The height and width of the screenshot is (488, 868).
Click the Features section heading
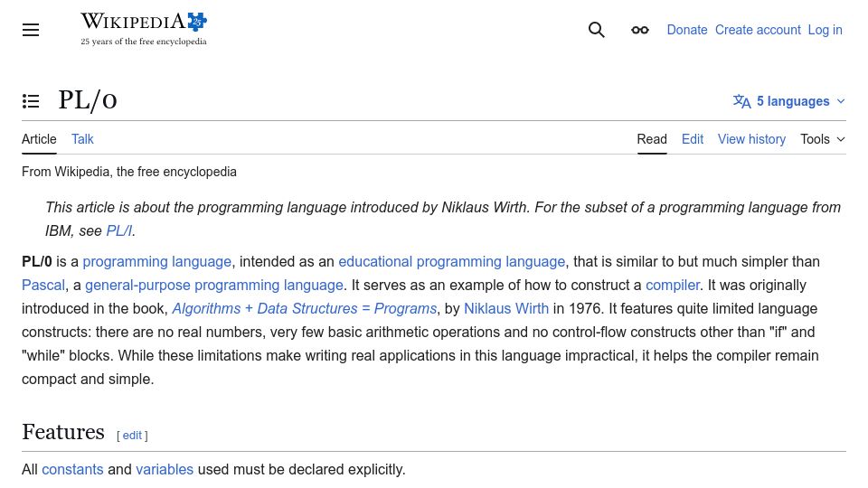[63, 432]
